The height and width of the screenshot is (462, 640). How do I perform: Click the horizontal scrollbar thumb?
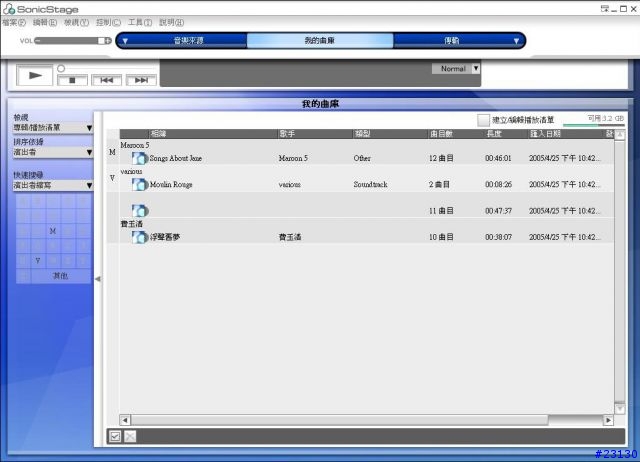(340, 420)
